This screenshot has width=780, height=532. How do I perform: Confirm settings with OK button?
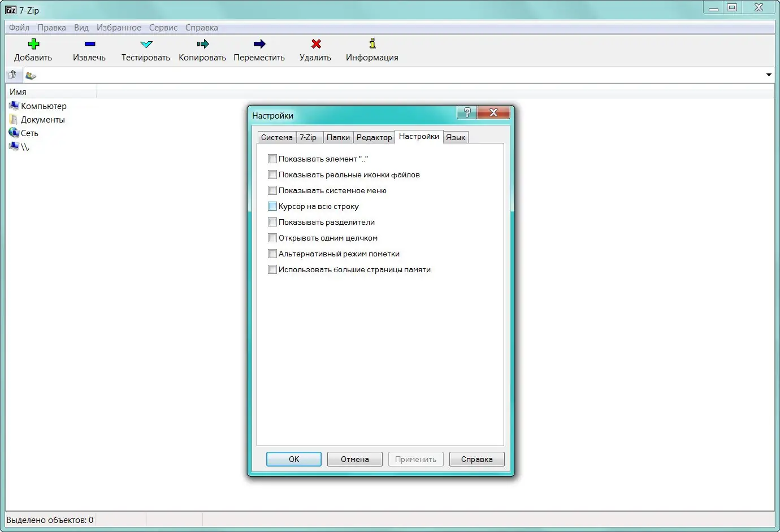coord(294,459)
